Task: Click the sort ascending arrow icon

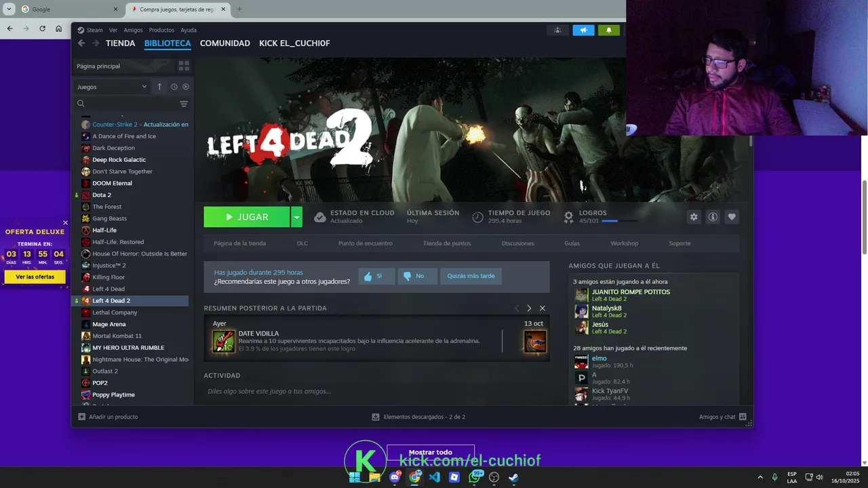Action: (159, 87)
